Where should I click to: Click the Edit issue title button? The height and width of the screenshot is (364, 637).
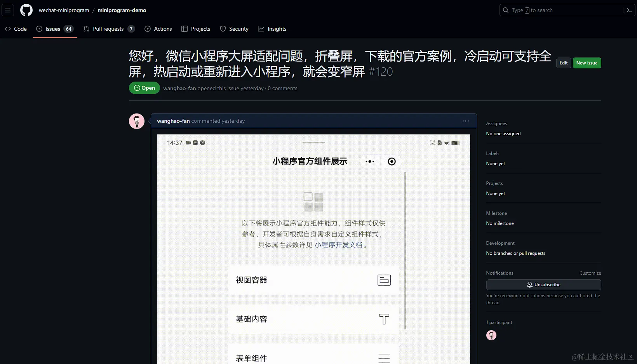[x=564, y=63]
